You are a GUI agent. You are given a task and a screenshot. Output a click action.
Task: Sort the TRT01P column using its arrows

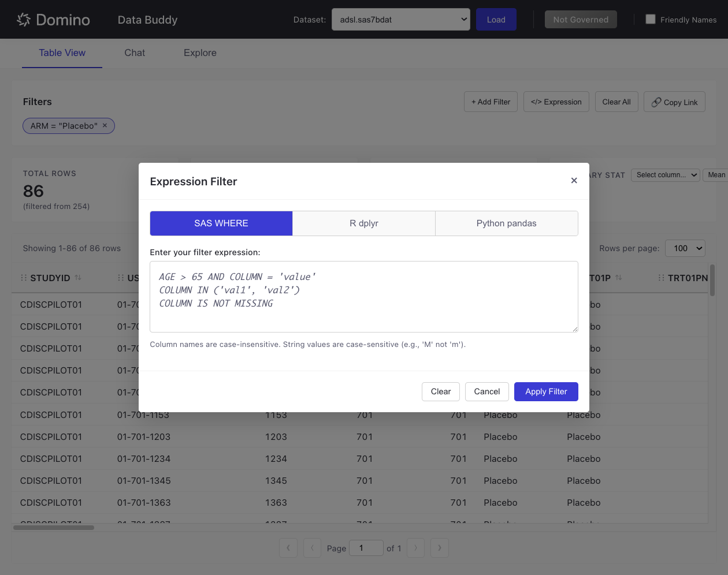[x=618, y=278]
